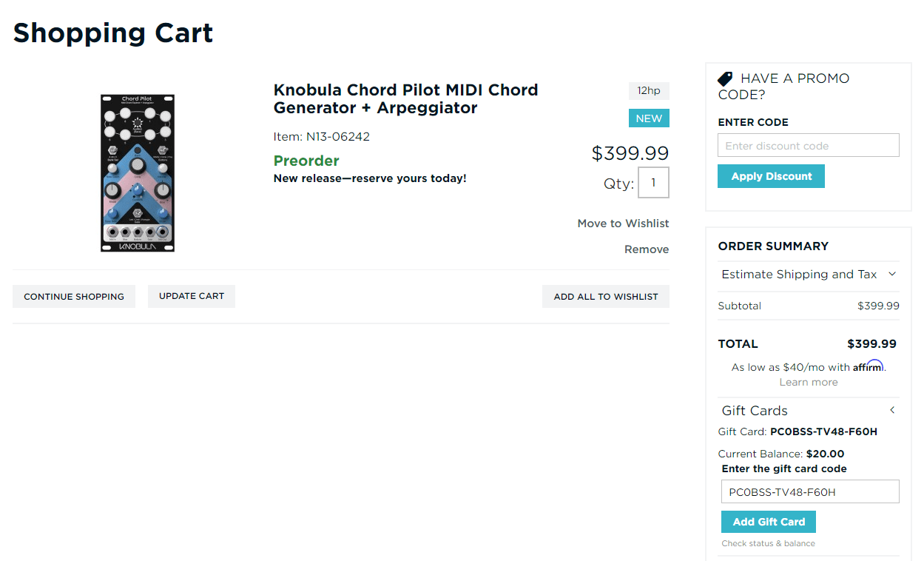Click the Affirm logo
Viewport: 924px width, 561px height.
(x=869, y=365)
